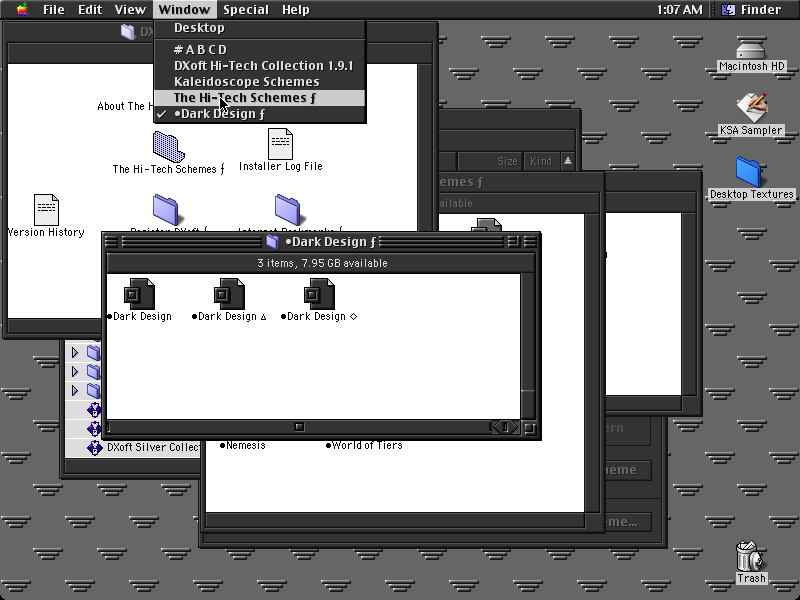Click the About The H… label text

tap(125, 106)
